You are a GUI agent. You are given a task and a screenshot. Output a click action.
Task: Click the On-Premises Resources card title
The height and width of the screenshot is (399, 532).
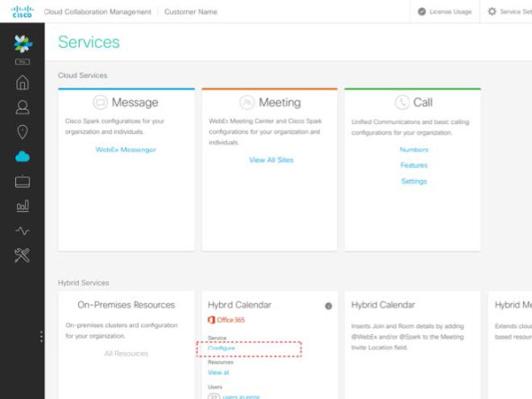126,305
